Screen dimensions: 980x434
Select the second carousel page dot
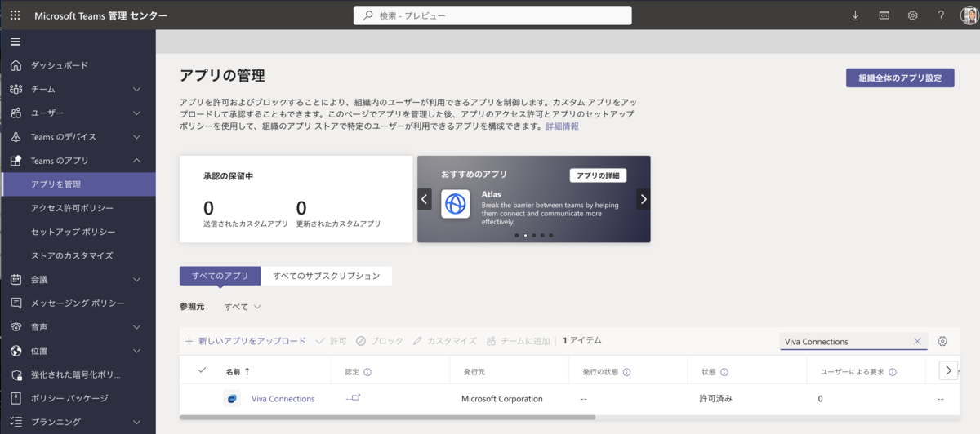(525, 235)
